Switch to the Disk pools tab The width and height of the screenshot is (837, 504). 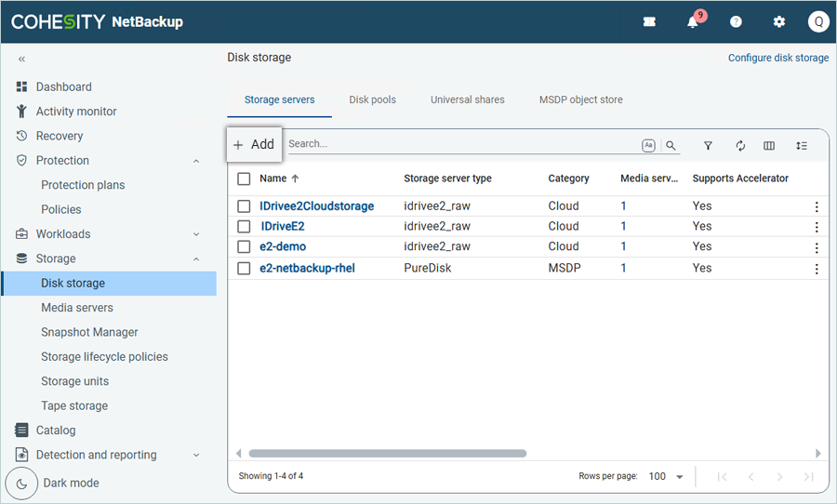click(x=372, y=99)
